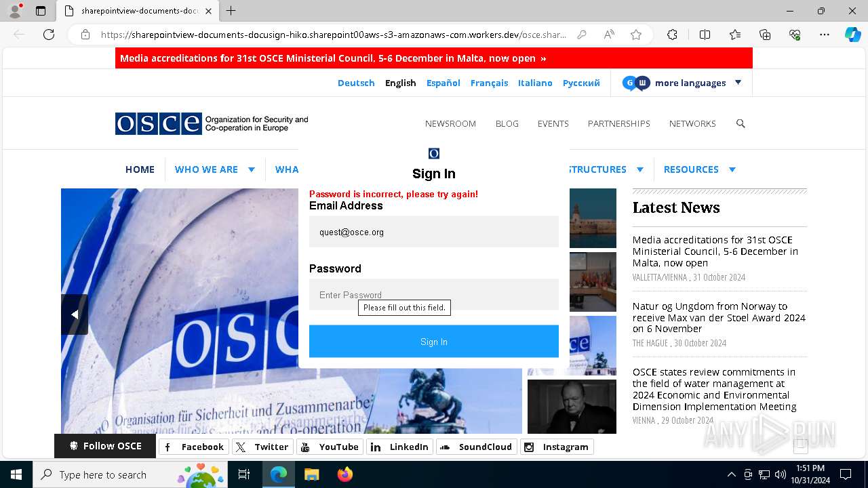Image resolution: width=868 pixels, height=488 pixels.
Task: Switch language to Русский
Action: pos(581,83)
